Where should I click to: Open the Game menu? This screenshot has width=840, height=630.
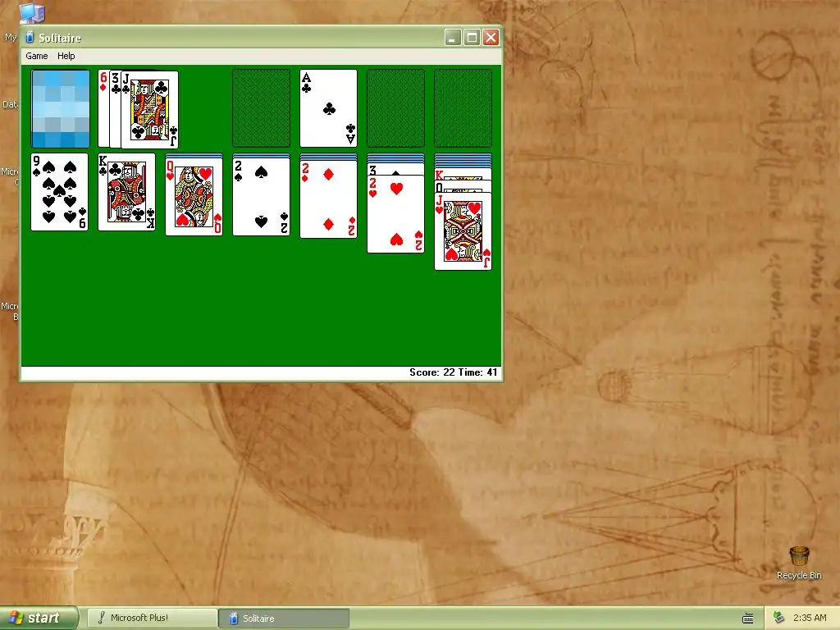click(36, 56)
